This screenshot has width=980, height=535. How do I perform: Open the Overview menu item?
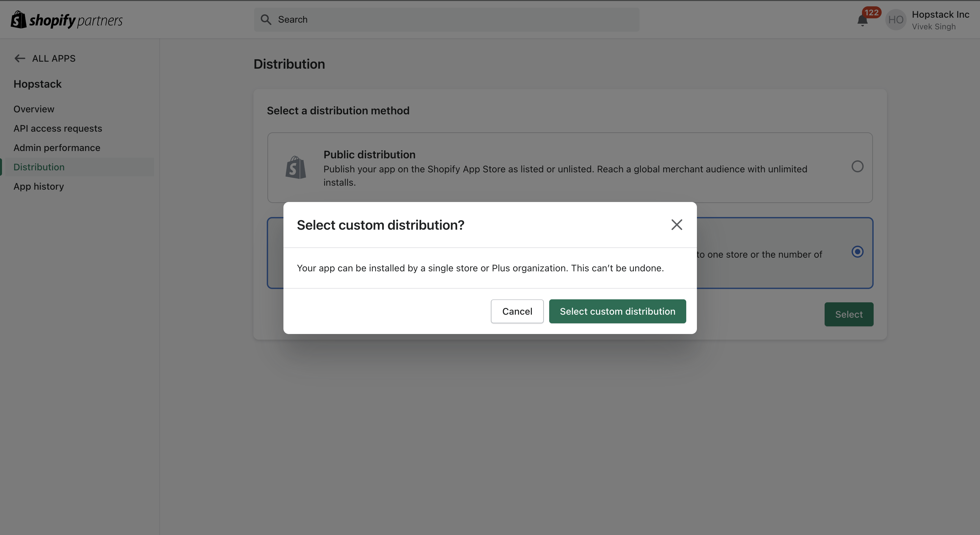click(x=34, y=109)
